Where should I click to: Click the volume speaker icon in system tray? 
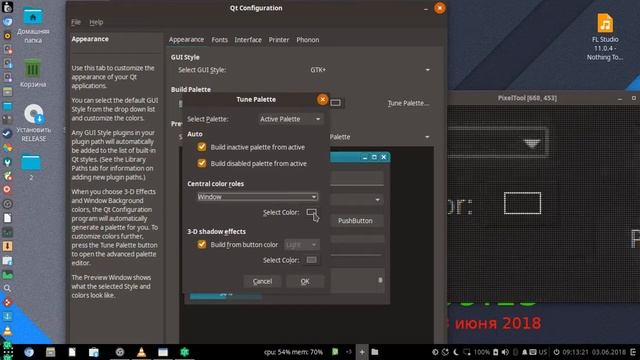[505, 352]
